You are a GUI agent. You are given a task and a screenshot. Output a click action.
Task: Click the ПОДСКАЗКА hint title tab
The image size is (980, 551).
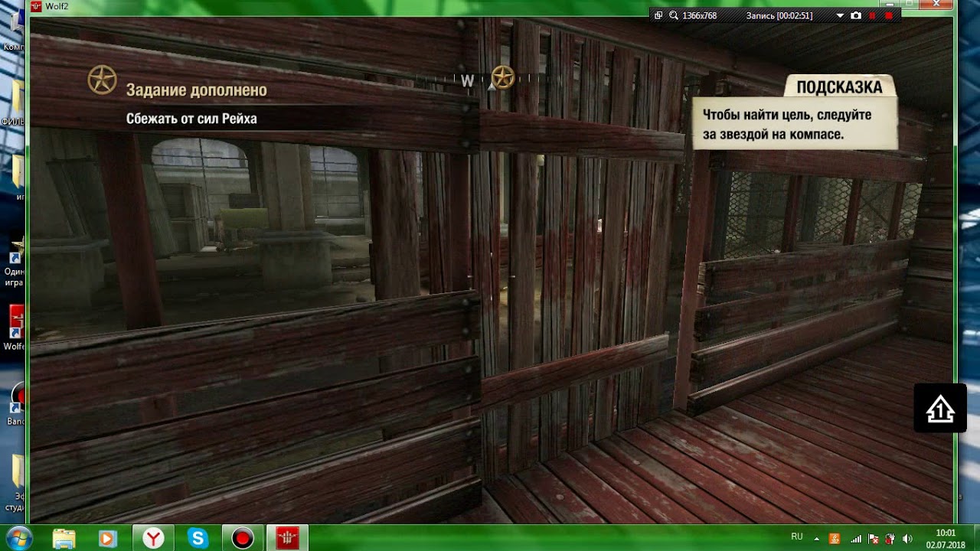[839, 87]
